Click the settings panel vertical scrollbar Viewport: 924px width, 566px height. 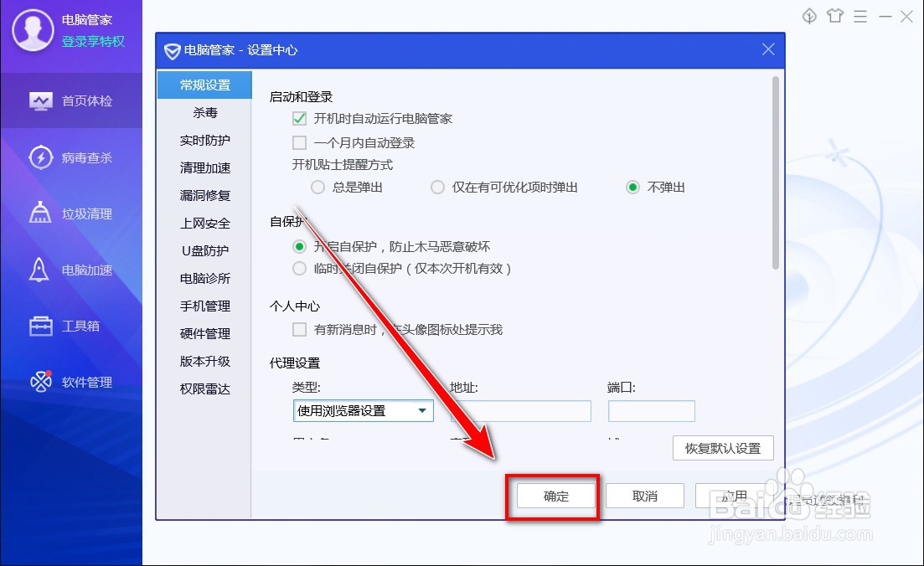tap(776, 172)
